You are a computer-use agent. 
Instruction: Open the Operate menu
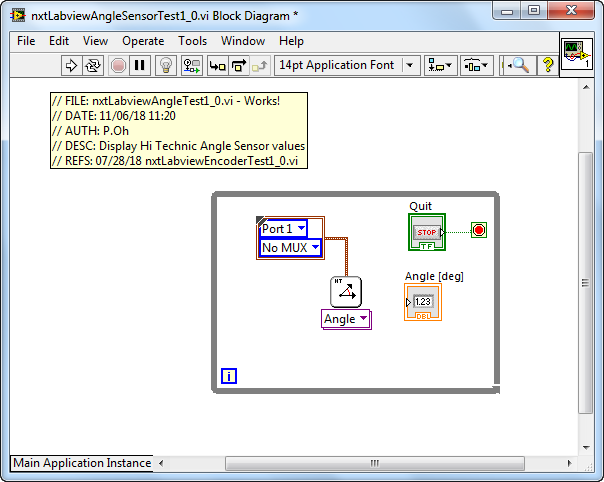[143, 41]
